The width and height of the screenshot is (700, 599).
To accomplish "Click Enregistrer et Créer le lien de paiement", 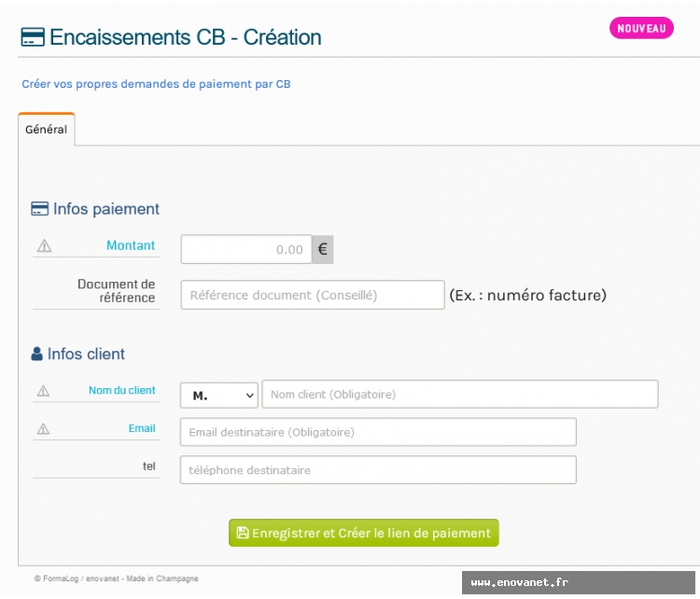I will point(364,533).
